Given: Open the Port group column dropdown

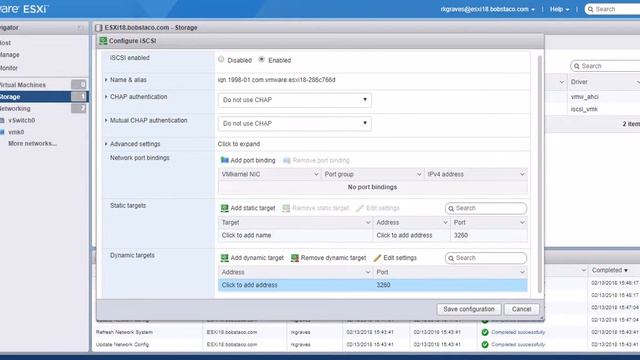Looking at the screenshot, I should coord(419,174).
